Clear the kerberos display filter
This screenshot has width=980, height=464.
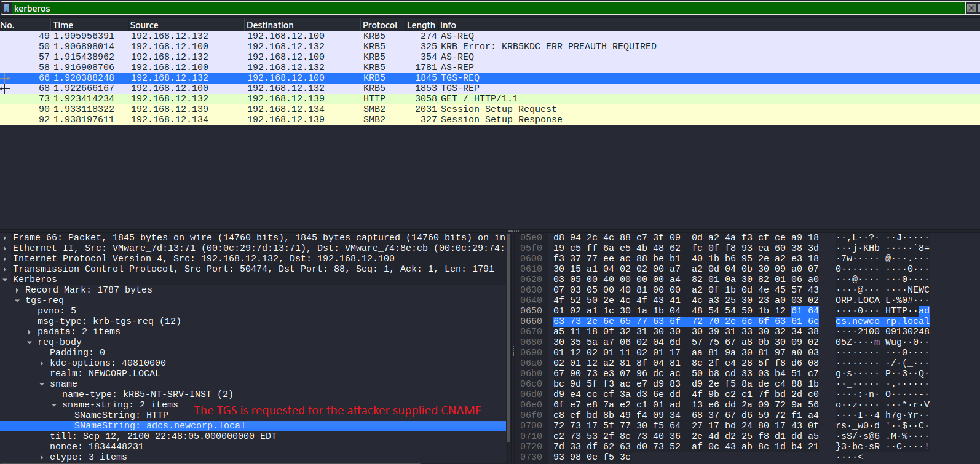(x=973, y=8)
